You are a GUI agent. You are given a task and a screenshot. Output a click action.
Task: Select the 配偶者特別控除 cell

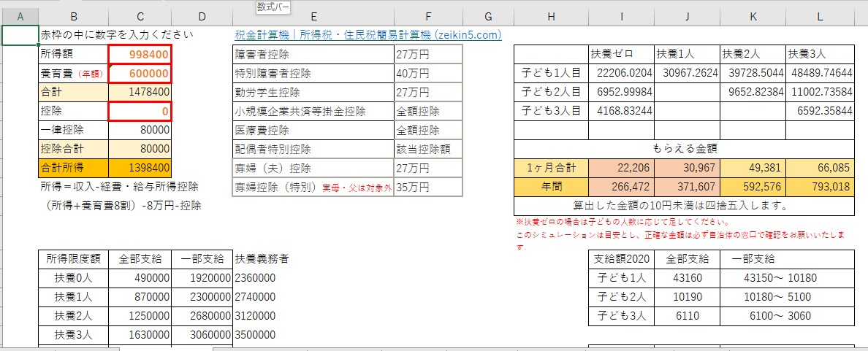click(313, 149)
